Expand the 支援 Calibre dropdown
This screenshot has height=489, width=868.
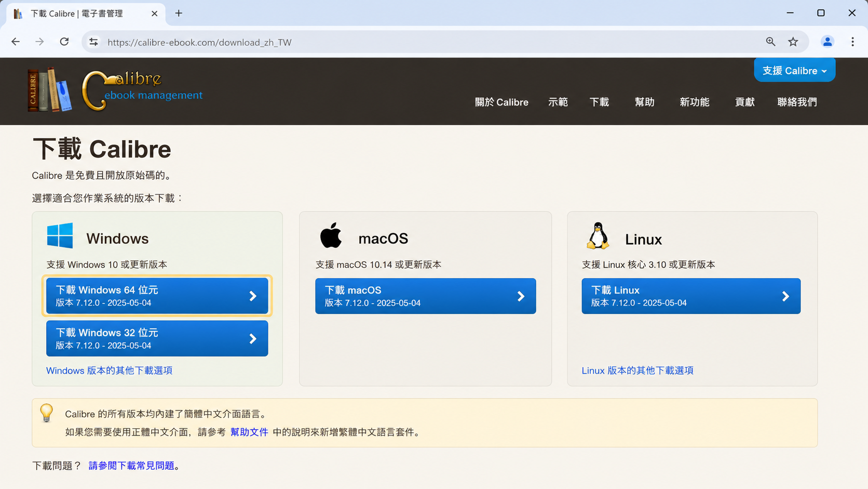[794, 70]
